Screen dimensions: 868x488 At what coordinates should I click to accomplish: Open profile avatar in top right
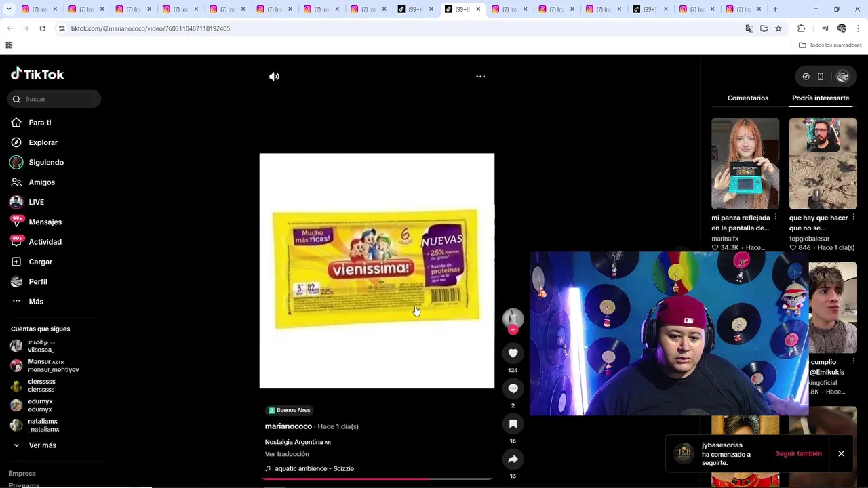coord(842,77)
